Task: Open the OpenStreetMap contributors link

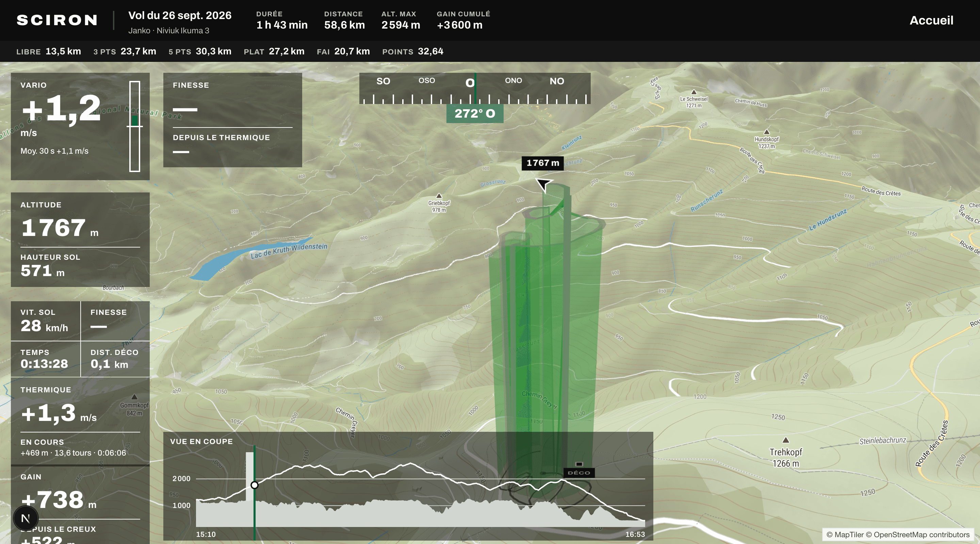Action: [917, 534]
